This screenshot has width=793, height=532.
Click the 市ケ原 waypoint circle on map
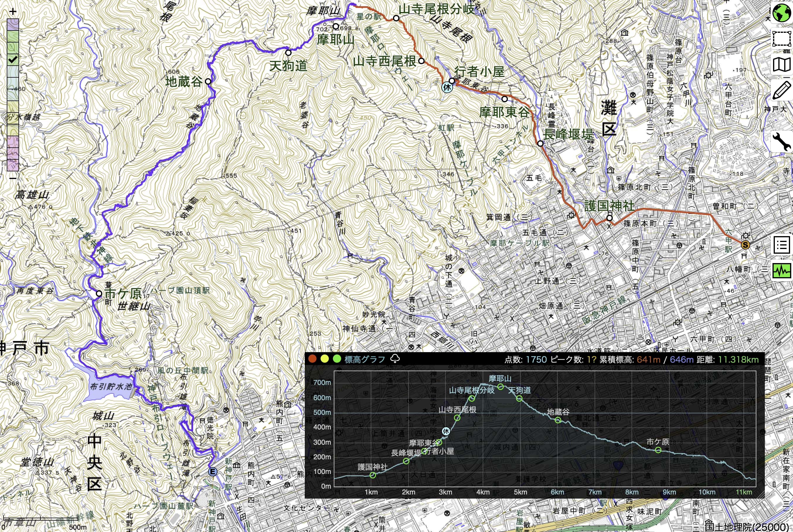(x=99, y=294)
